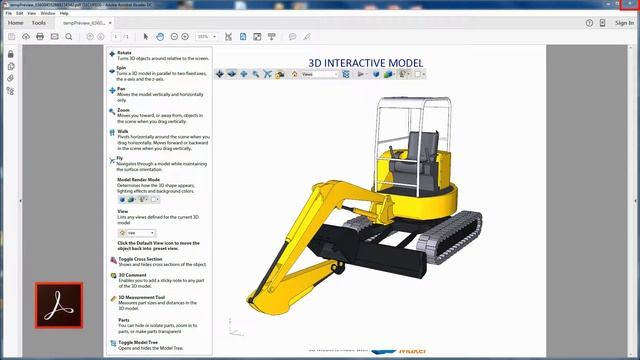Screen dimensions: 640x360
Task: Select the 3D Fly tool in model toolbar
Action: click(x=267, y=74)
